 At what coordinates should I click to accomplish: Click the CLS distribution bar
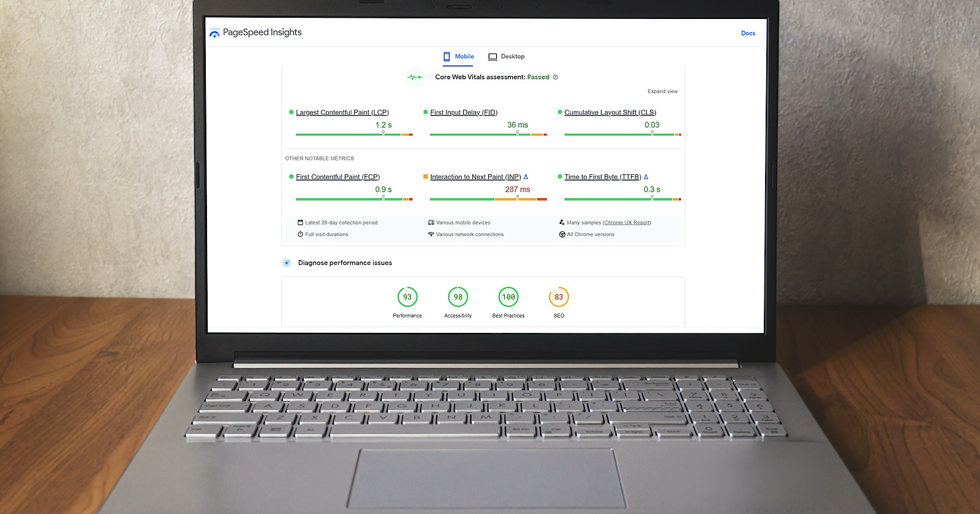[622, 135]
